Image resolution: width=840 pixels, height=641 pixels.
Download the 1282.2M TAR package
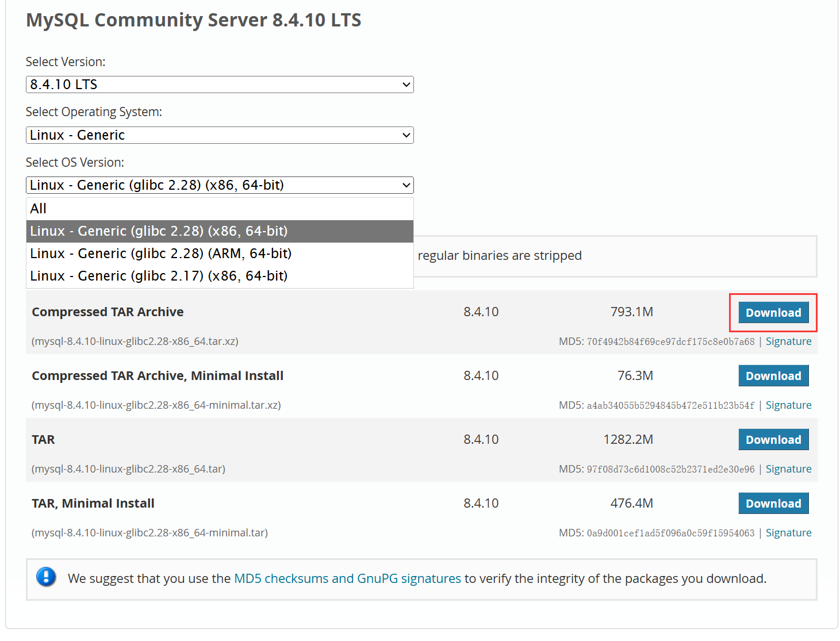point(773,440)
